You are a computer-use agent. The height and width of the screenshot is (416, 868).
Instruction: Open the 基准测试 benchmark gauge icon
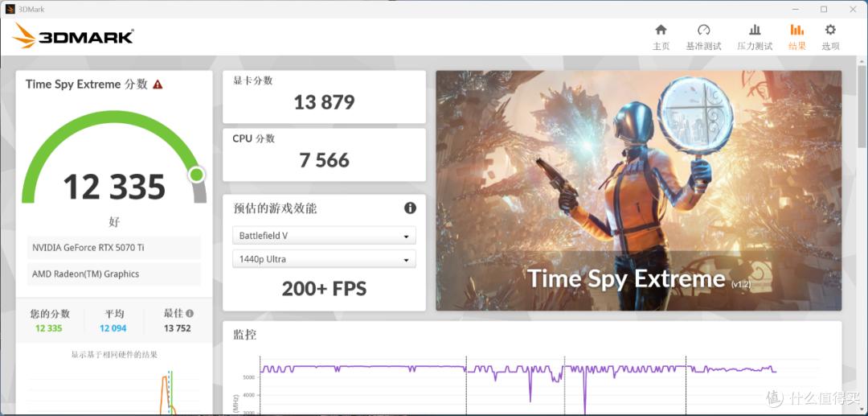coord(703,30)
